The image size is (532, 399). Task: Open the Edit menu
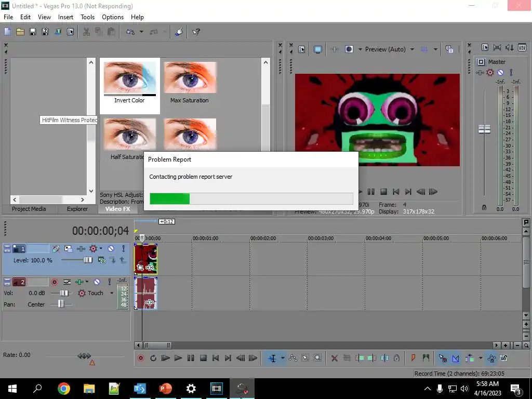(25, 17)
